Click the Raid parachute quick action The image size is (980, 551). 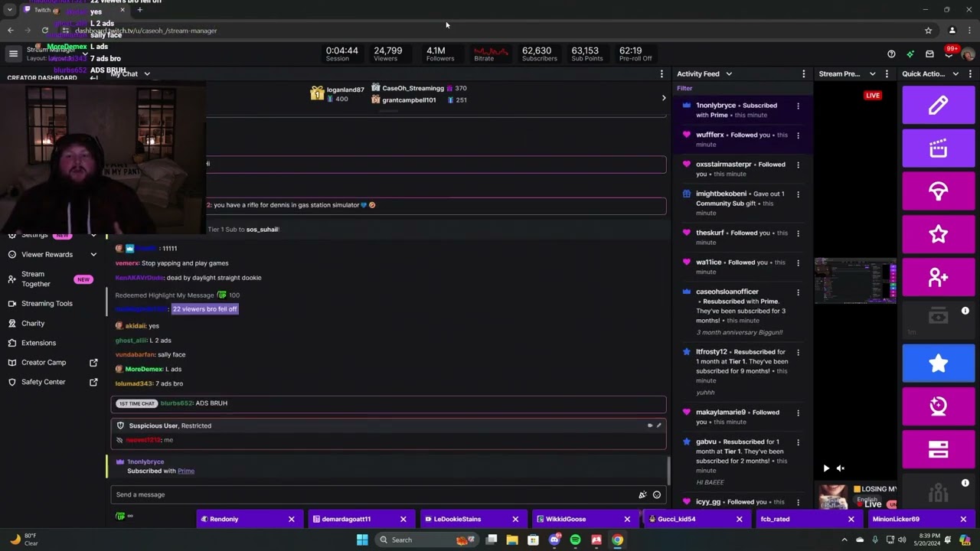(x=938, y=191)
